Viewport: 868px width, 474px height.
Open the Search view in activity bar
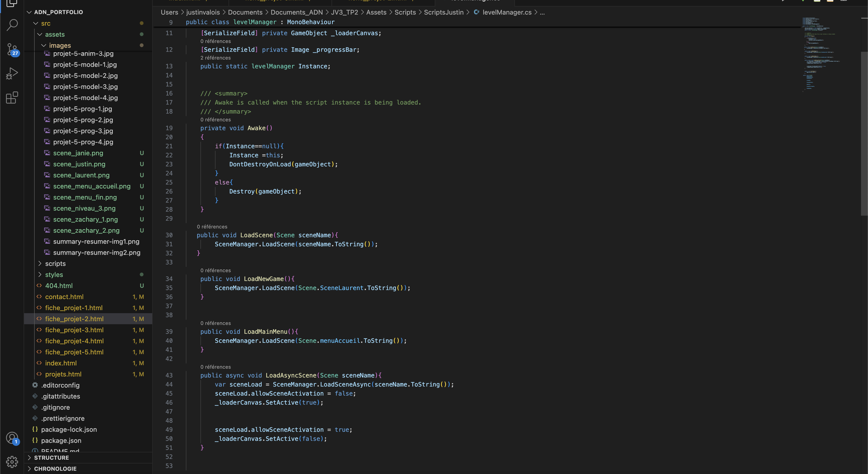[x=12, y=25]
